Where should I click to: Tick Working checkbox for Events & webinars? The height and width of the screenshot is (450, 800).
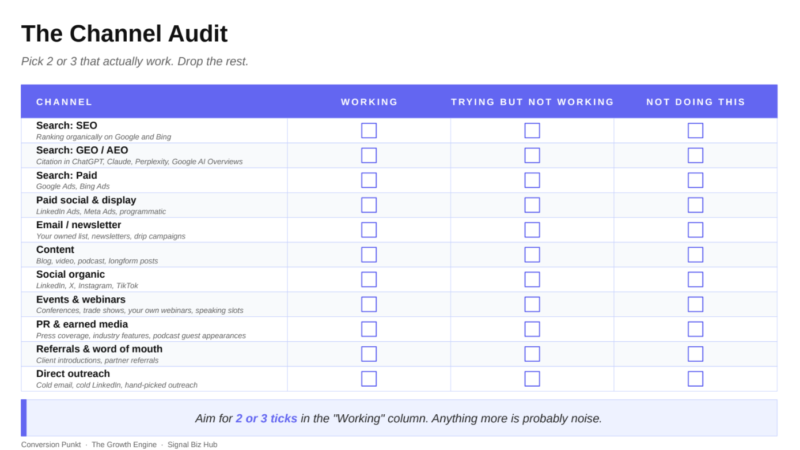tap(369, 304)
